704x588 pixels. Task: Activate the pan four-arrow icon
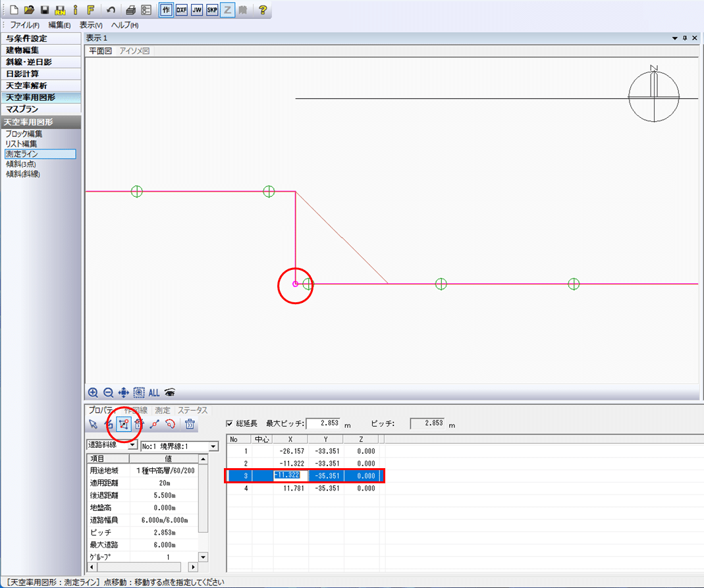pos(123,392)
